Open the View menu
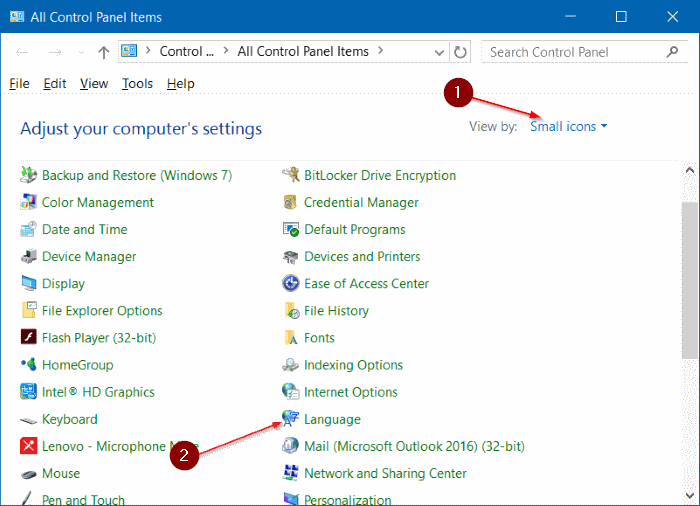This screenshot has height=506, width=700. click(x=94, y=84)
